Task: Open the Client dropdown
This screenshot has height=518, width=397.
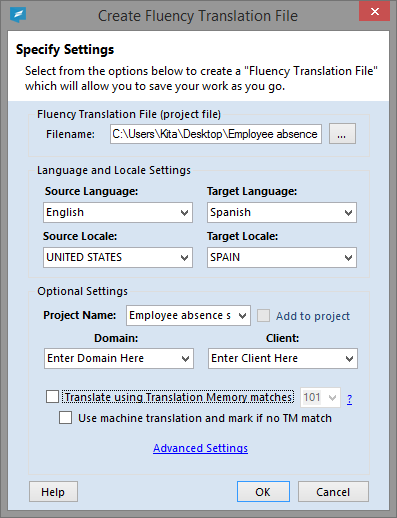Action: pos(283,358)
